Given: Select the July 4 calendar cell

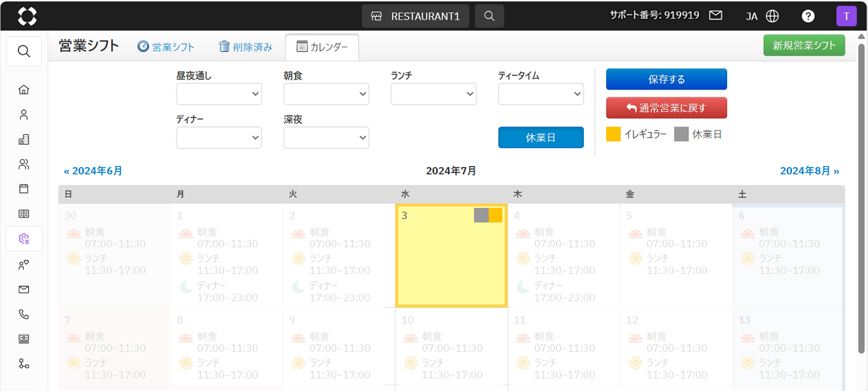Looking at the screenshot, I should (563, 255).
